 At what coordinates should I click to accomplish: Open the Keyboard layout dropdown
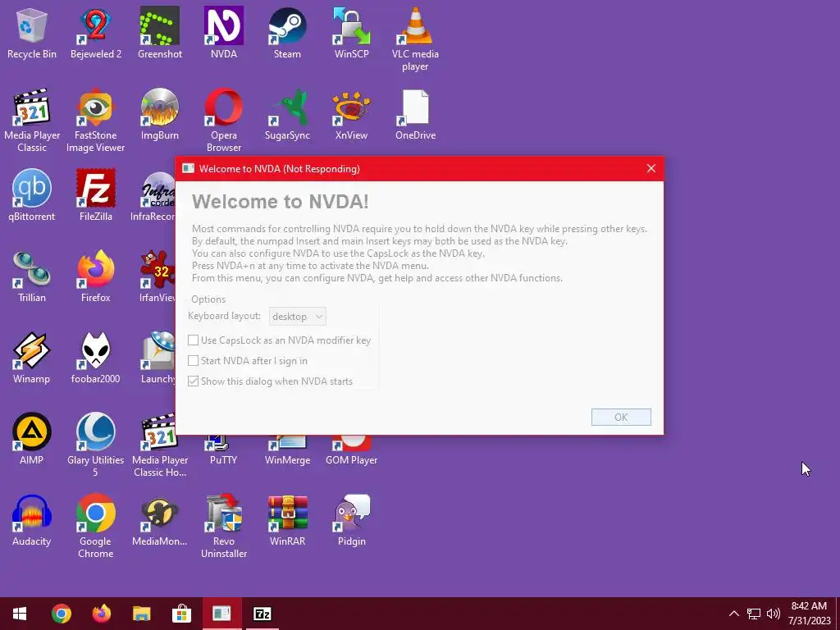pyautogui.click(x=297, y=317)
